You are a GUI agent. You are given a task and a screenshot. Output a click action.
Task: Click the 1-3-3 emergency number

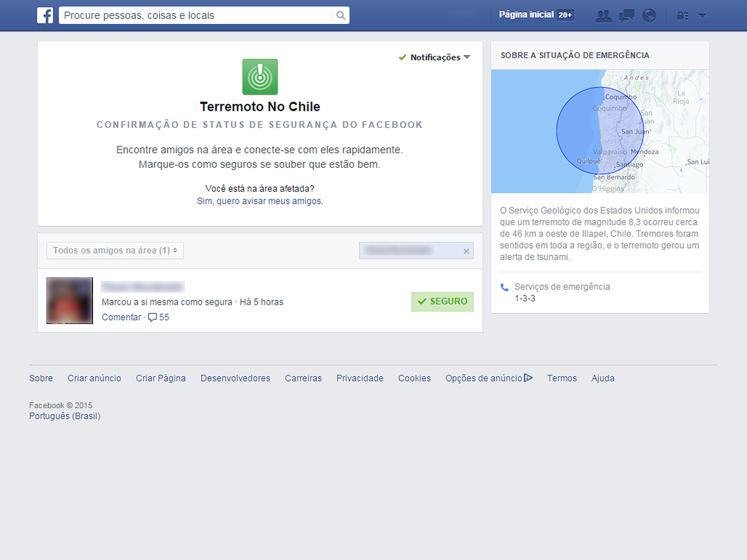[x=525, y=298]
